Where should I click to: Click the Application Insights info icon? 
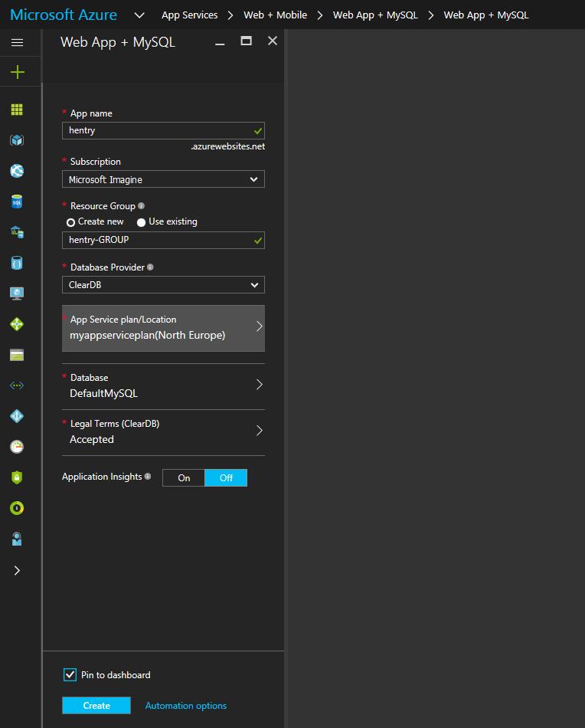pyautogui.click(x=148, y=477)
